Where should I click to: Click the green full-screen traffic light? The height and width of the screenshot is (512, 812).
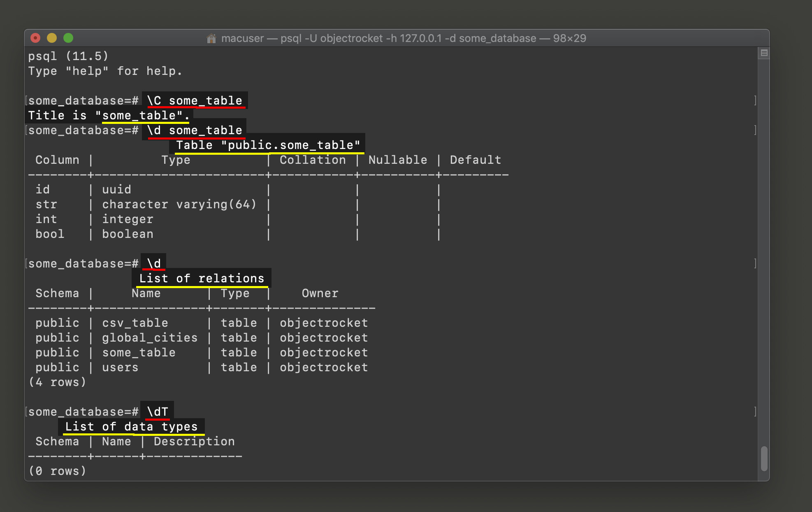[68, 38]
